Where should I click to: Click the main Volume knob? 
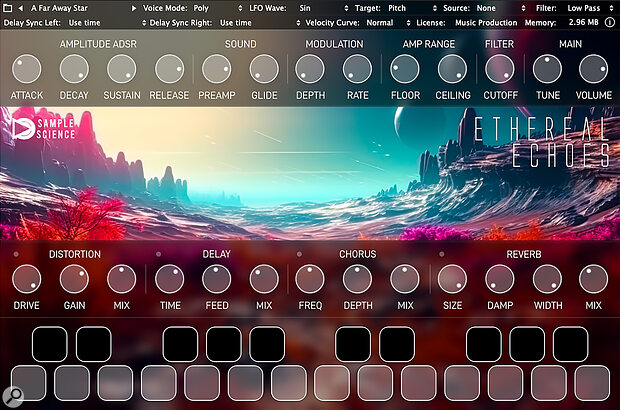pyautogui.click(x=594, y=69)
